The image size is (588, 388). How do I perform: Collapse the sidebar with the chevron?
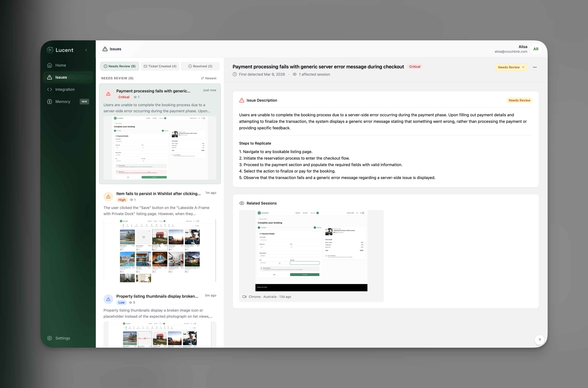[86, 50]
